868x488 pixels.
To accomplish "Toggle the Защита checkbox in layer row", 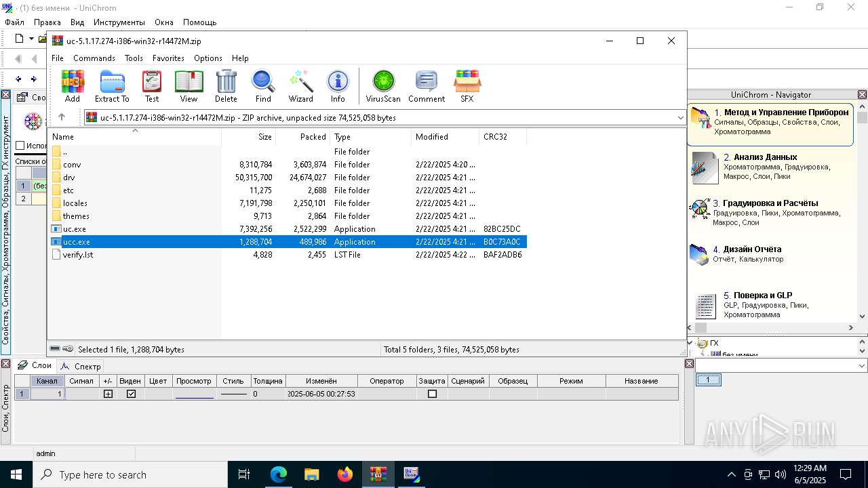I will [432, 394].
